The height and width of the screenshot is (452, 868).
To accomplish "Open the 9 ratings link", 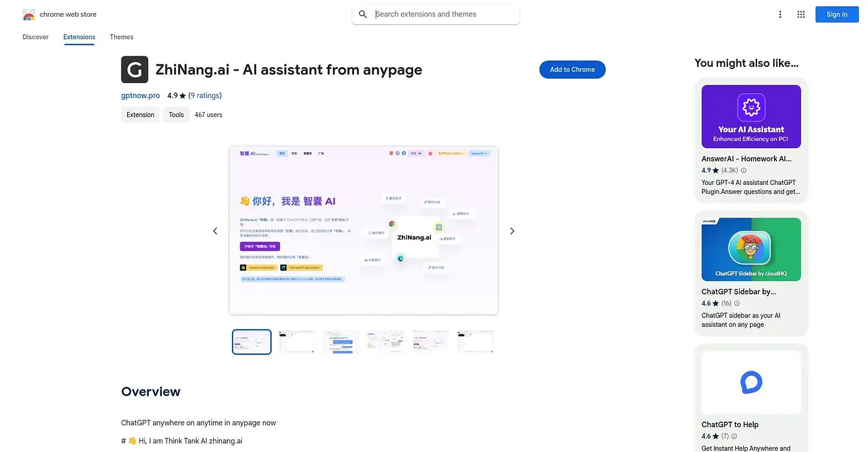I will 205,95.
